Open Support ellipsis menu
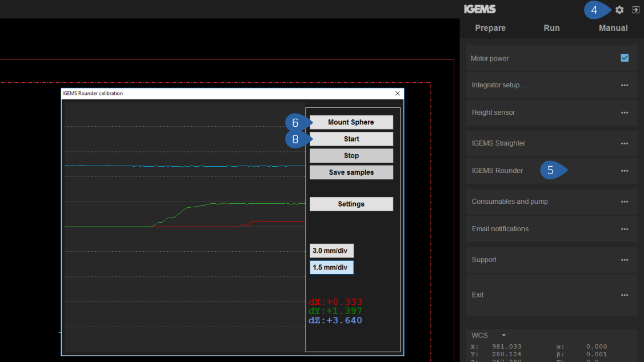The width and height of the screenshot is (644, 362). click(624, 260)
